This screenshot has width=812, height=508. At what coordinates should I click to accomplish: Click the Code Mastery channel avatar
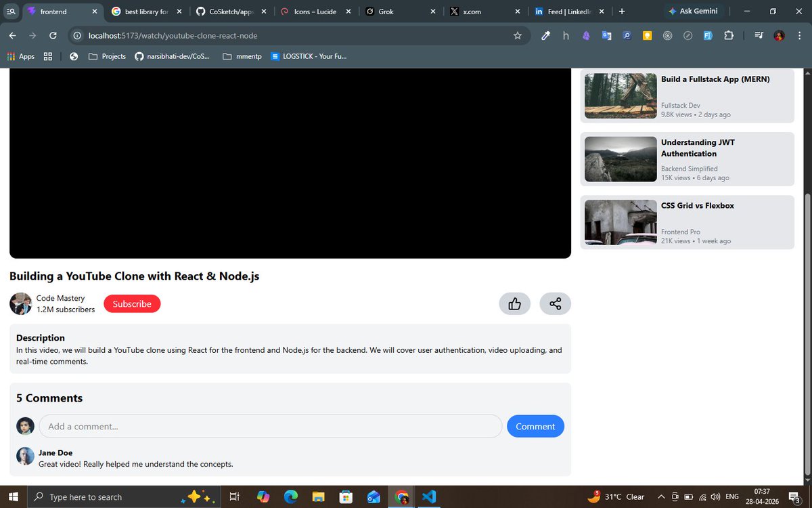tap(20, 303)
